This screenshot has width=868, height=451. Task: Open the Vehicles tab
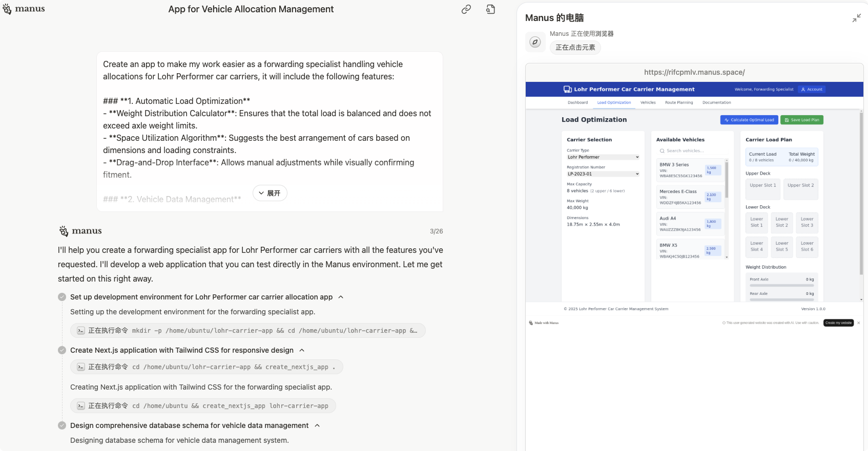pyautogui.click(x=648, y=102)
